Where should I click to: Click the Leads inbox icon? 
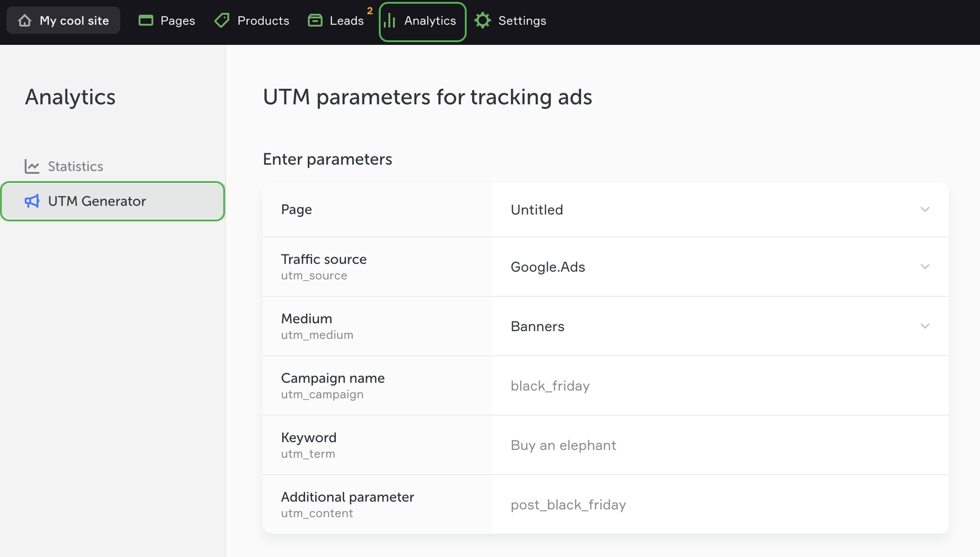click(x=315, y=20)
